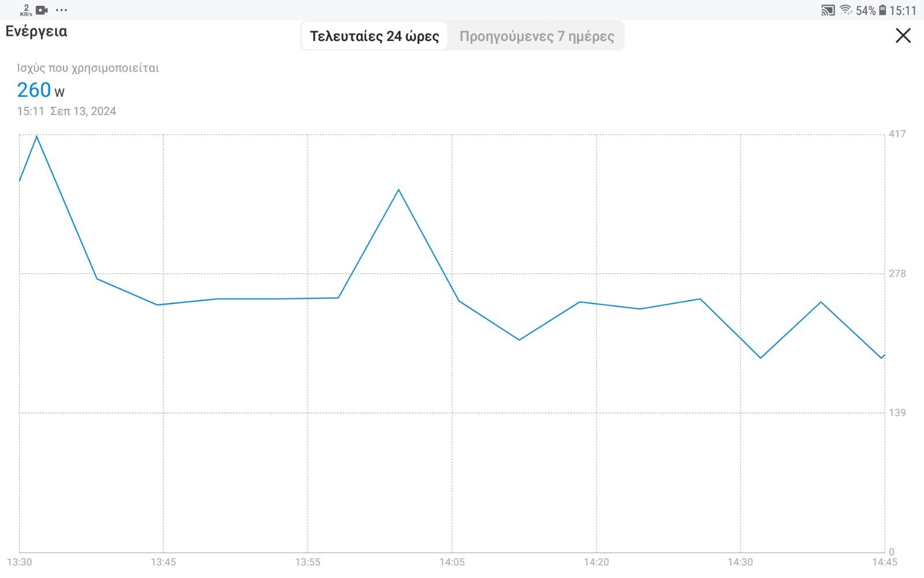Tap the 278 value axis label

897,273
